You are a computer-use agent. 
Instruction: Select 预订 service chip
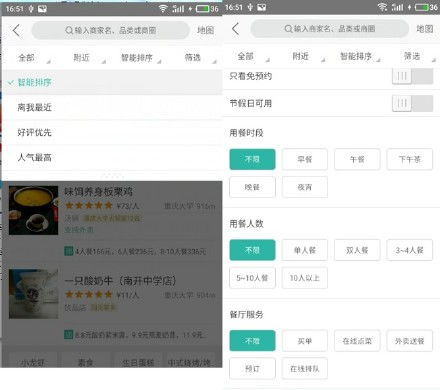pyautogui.click(x=252, y=368)
